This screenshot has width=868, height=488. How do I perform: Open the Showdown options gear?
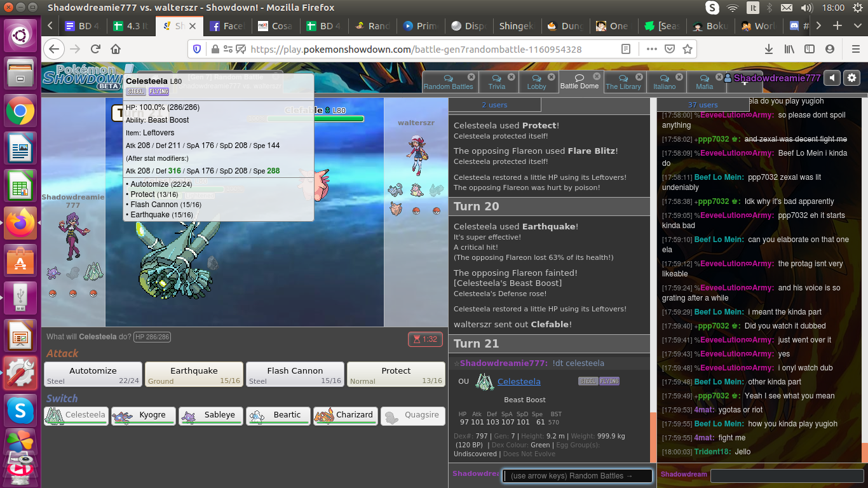pyautogui.click(x=851, y=78)
